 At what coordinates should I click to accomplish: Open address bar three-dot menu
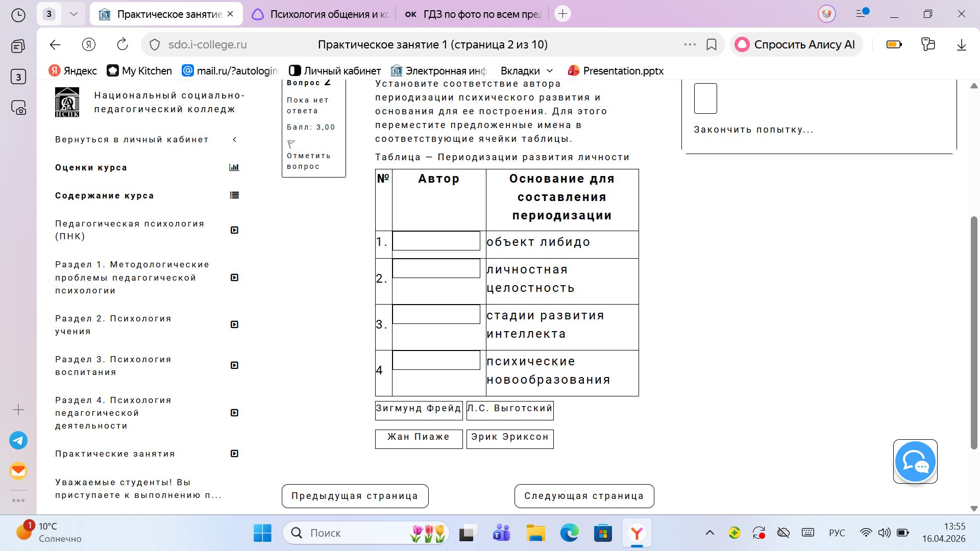(x=690, y=45)
